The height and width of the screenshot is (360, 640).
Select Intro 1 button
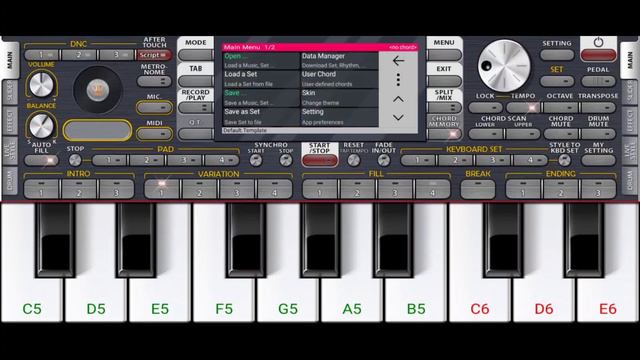(41, 189)
